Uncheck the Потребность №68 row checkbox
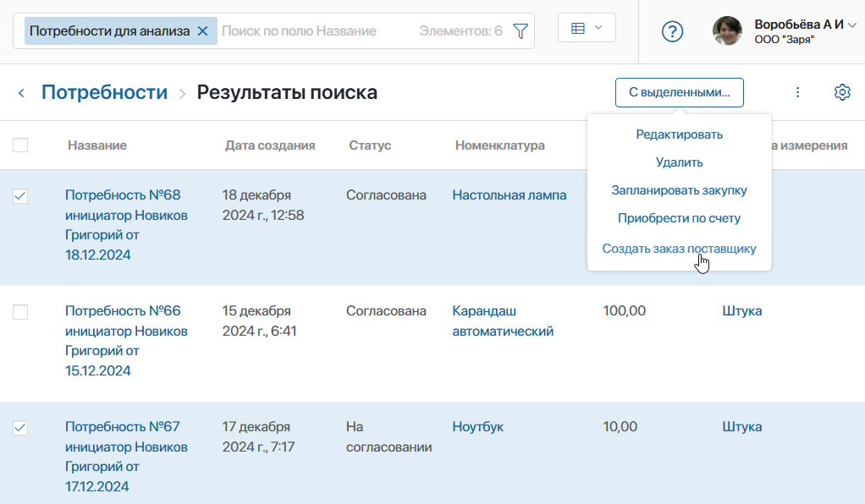The image size is (865, 504). [20, 196]
